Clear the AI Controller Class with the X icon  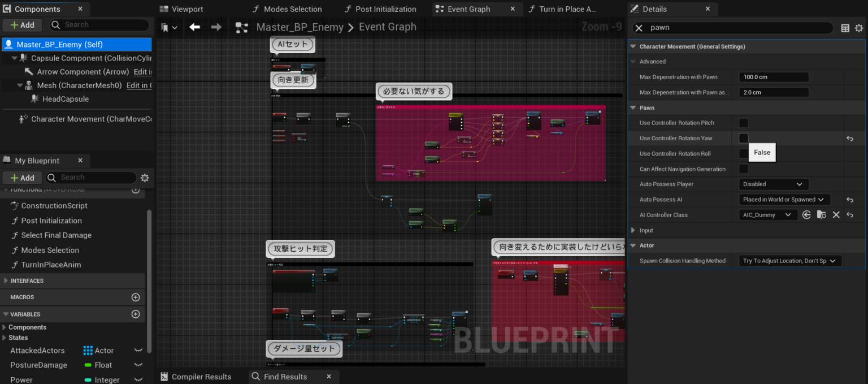[x=836, y=214]
